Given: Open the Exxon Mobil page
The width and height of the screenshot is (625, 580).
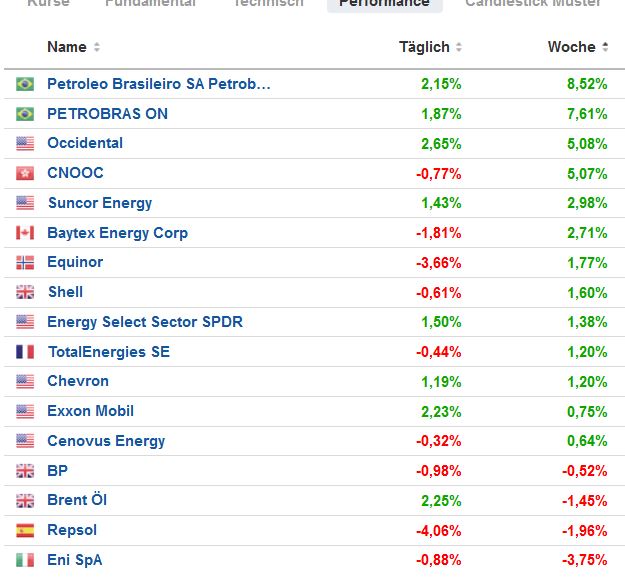Looking at the screenshot, I should coord(90,411).
